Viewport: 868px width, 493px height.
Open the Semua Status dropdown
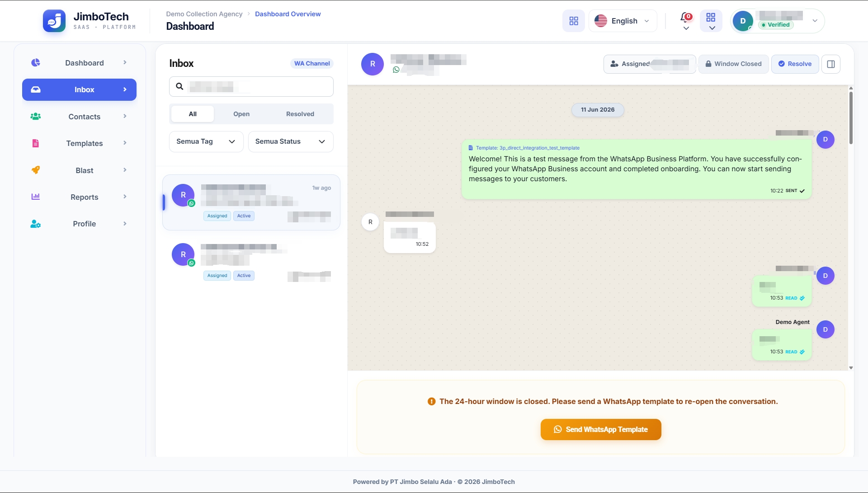(x=291, y=141)
